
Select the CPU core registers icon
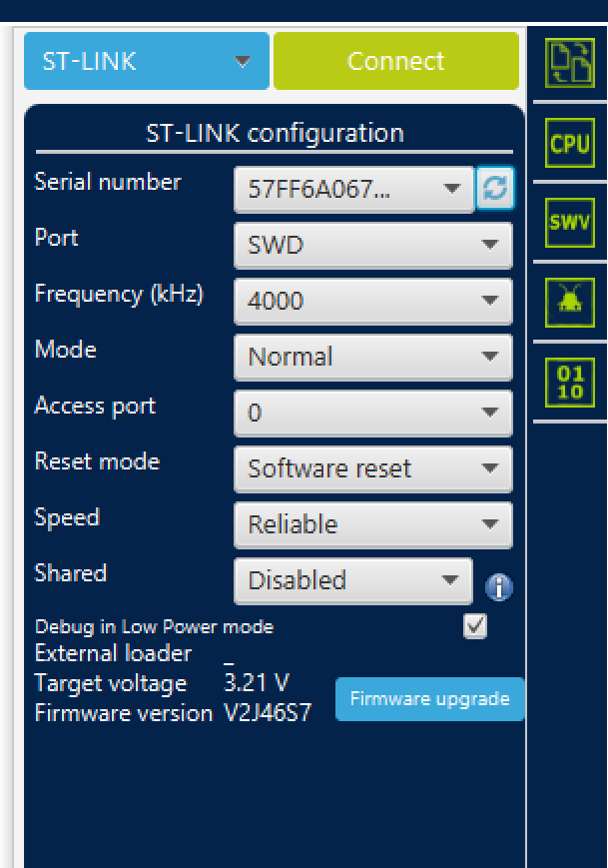tap(569, 143)
